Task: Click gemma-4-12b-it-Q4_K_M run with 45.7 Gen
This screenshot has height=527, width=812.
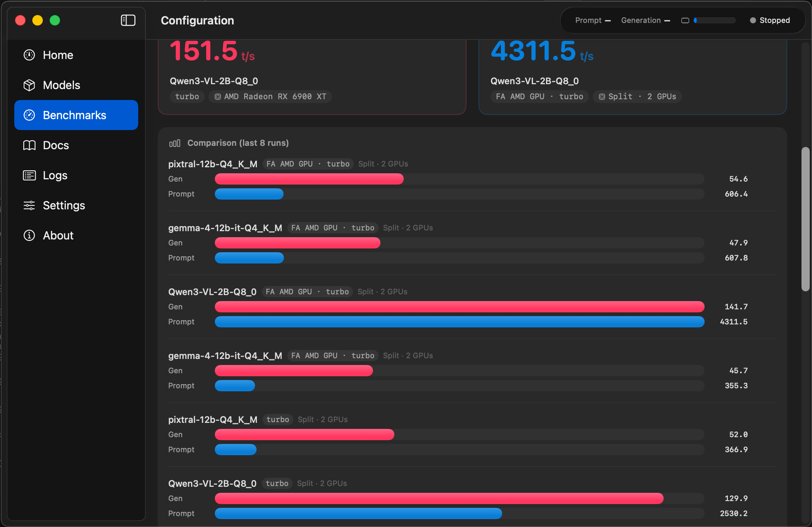Action: tap(225, 356)
